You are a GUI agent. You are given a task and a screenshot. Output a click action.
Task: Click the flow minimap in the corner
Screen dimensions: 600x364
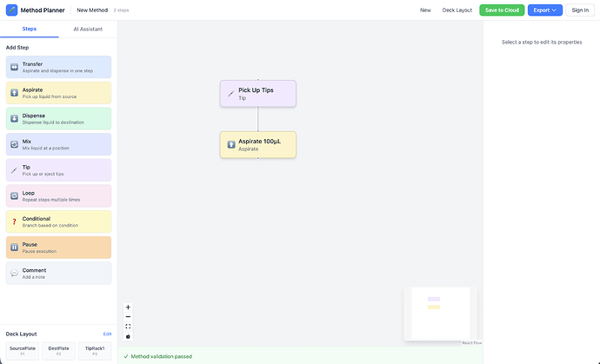tap(439, 313)
